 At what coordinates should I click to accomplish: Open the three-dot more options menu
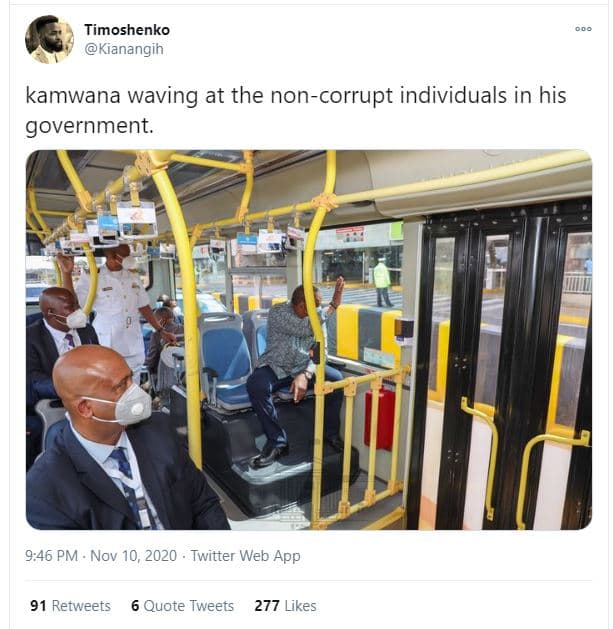[583, 29]
